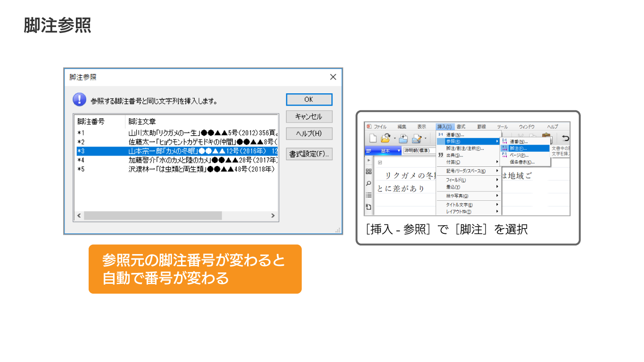Open the 基本 style dropdown
644x362 pixels.
pyautogui.click(x=399, y=151)
